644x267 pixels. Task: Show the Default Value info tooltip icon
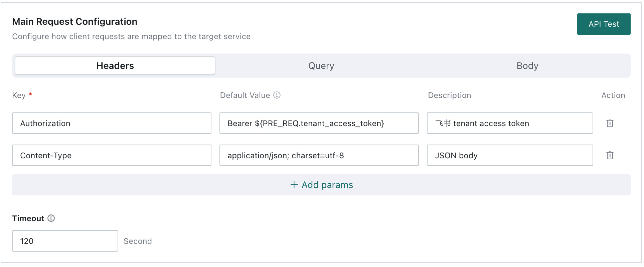click(277, 95)
